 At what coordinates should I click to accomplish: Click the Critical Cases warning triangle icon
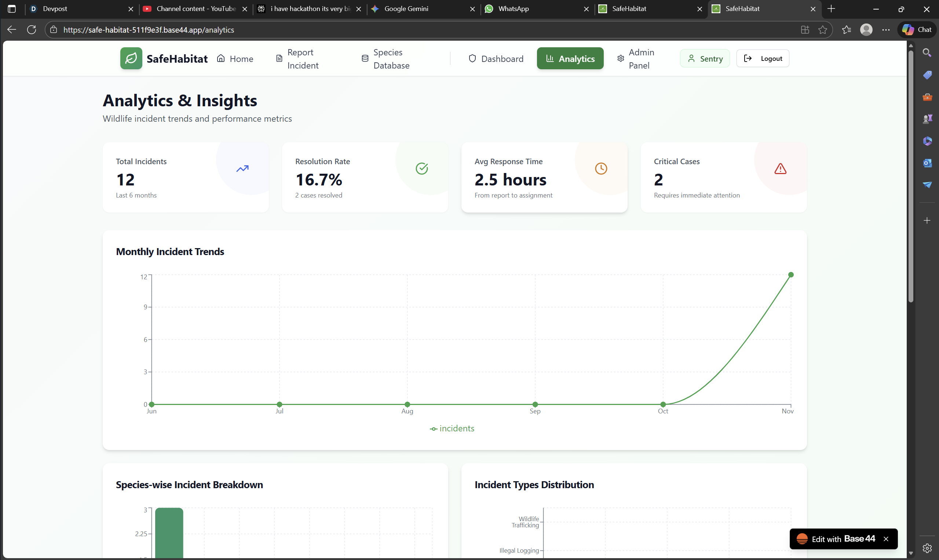(x=781, y=169)
